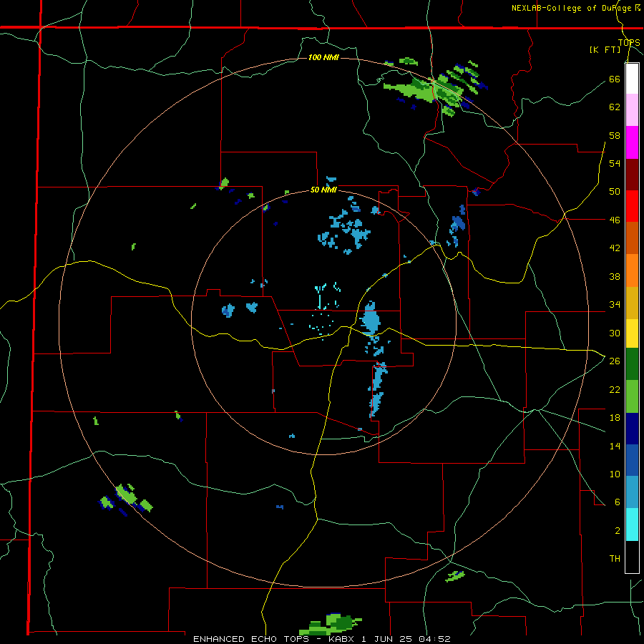Click the legend value '18'
Image resolution: width=644 pixels, height=644 pixels.
[615, 418]
